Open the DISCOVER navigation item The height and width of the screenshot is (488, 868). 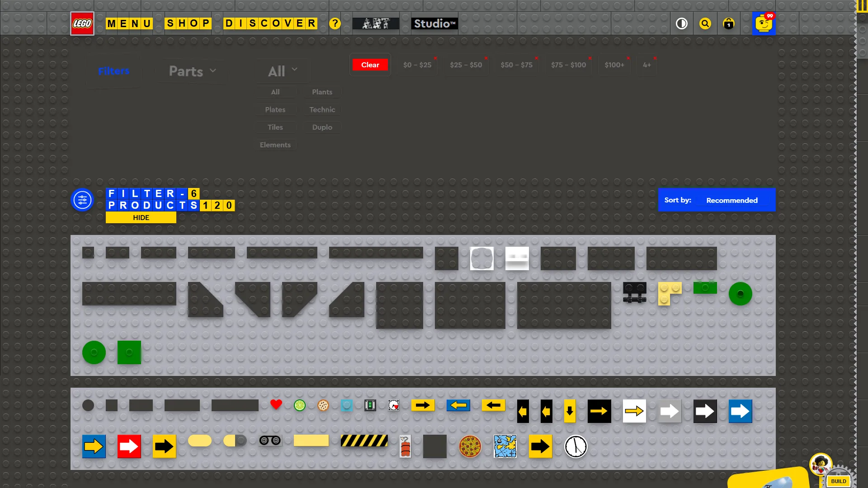(x=270, y=23)
